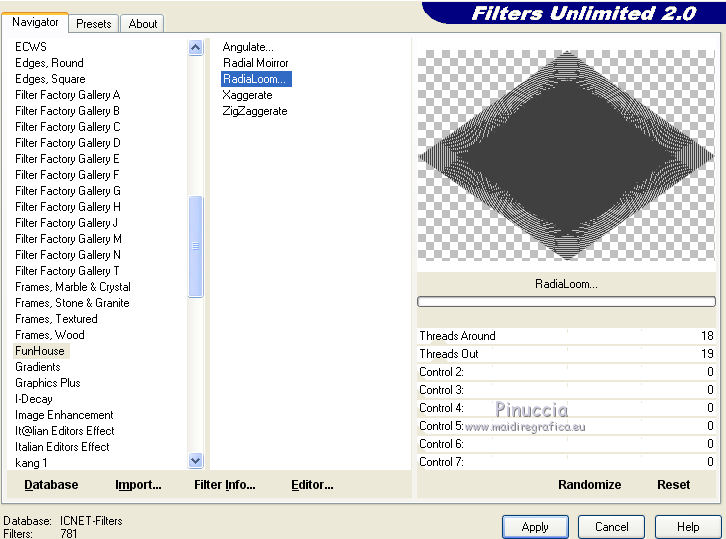Select Filter Factory Gallery J
The width and height of the screenshot is (726, 539).
[x=67, y=223]
